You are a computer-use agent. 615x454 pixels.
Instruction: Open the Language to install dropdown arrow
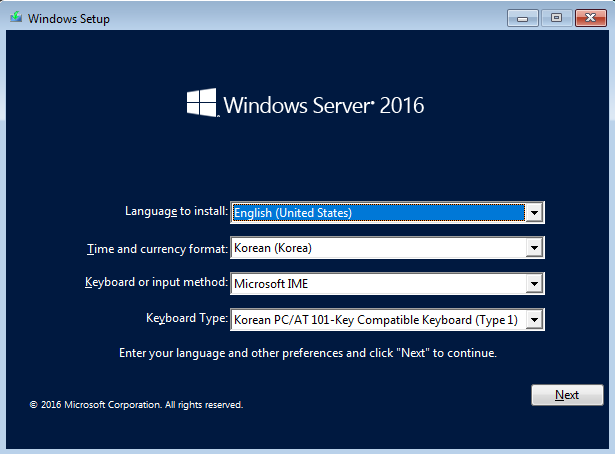(x=534, y=213)
